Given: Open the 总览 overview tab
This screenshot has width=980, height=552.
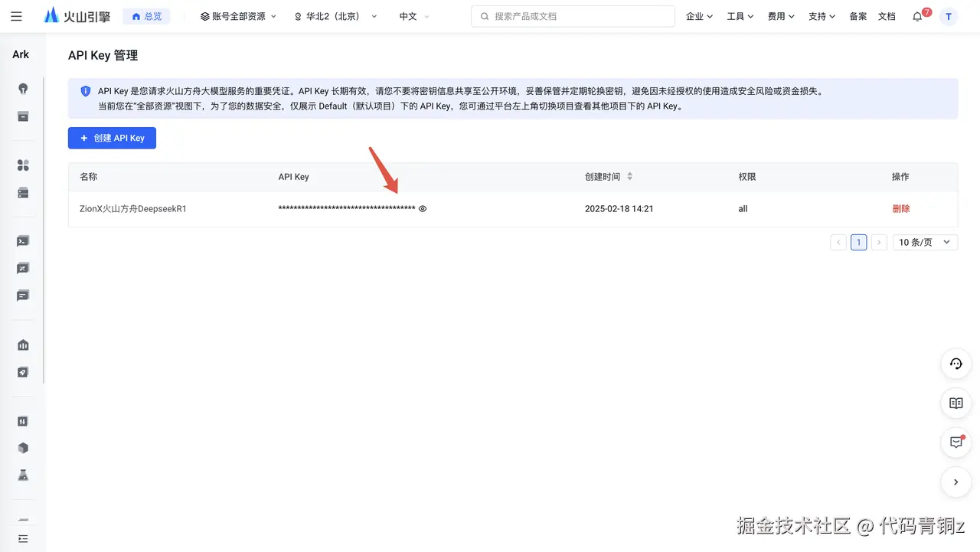Looking at the screenshot, I should (x=146, y=16).
